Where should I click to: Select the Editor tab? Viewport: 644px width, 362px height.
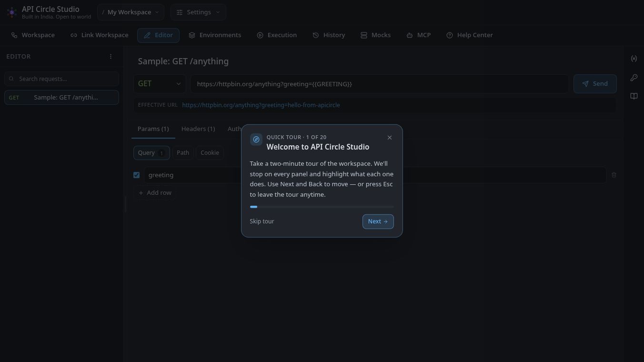[158, 35]
